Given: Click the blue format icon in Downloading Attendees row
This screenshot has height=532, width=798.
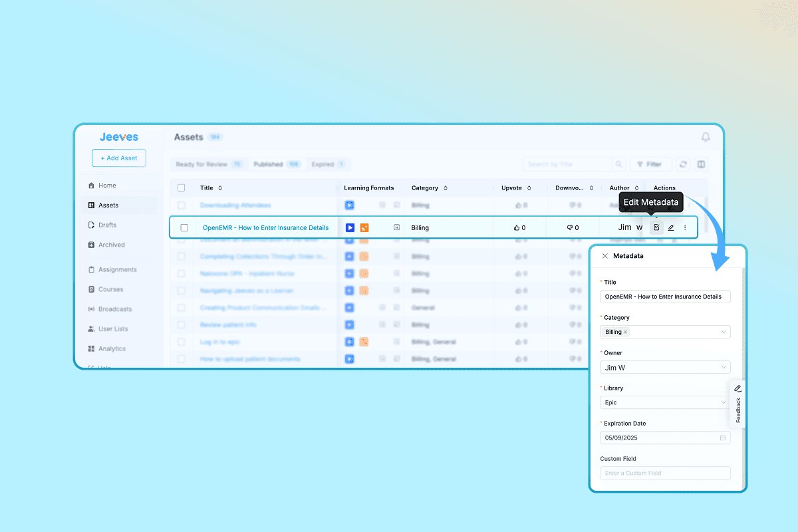Looking at the screenshot, I should point(349,205).
